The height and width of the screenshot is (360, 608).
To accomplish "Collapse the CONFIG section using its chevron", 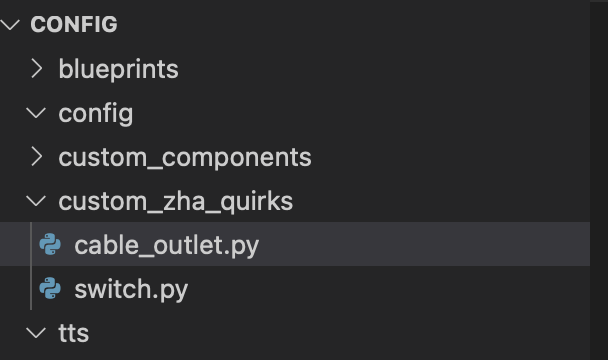I will (10, 24).
